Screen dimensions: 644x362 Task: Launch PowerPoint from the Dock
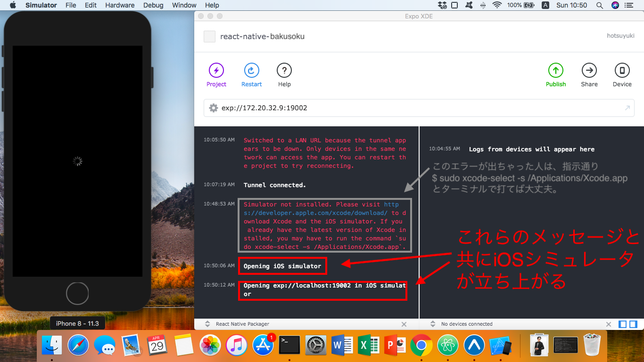click(x=395, y=346)
